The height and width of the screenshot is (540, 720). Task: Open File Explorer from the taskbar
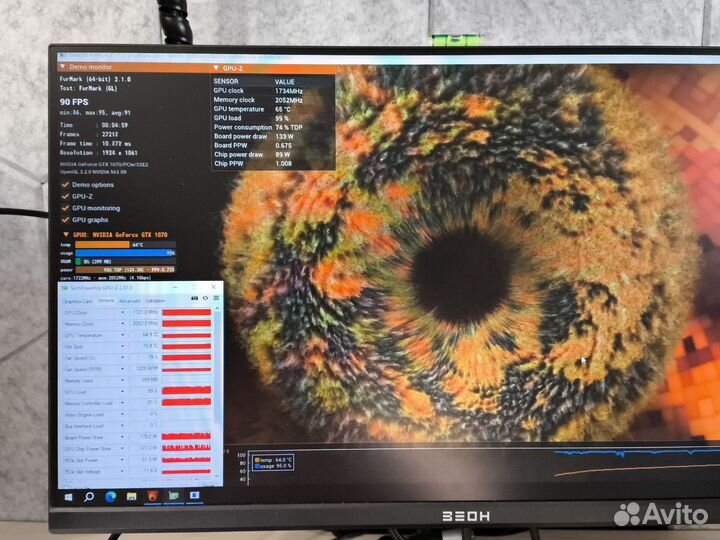coord(131,495)
